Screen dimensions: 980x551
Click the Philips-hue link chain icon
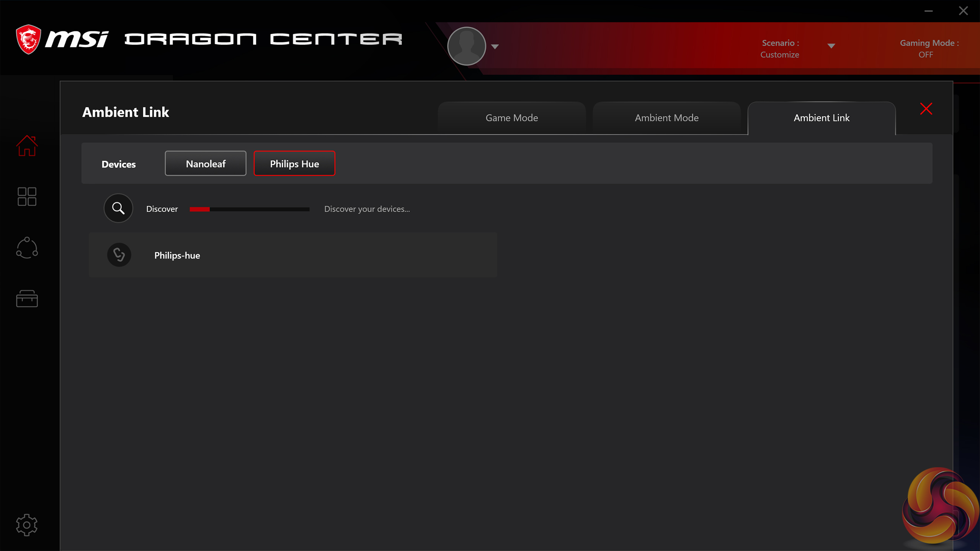click(x=119, y=255)
